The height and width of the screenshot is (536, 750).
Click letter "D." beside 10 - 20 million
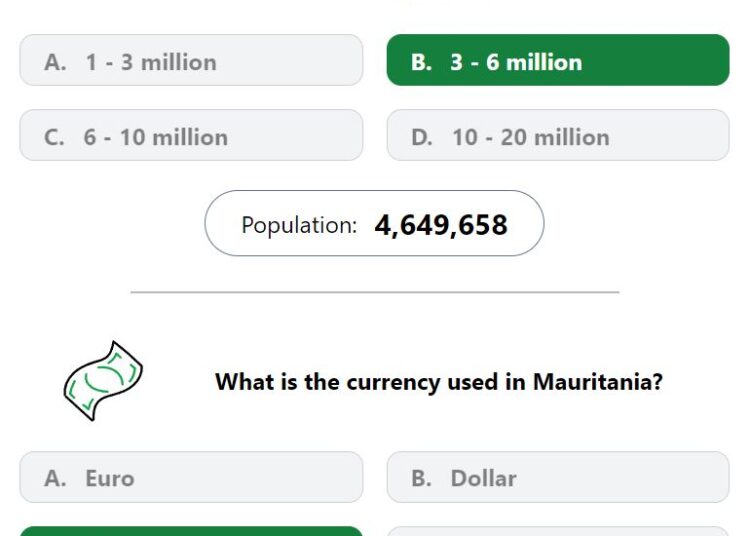pos(422,138)
